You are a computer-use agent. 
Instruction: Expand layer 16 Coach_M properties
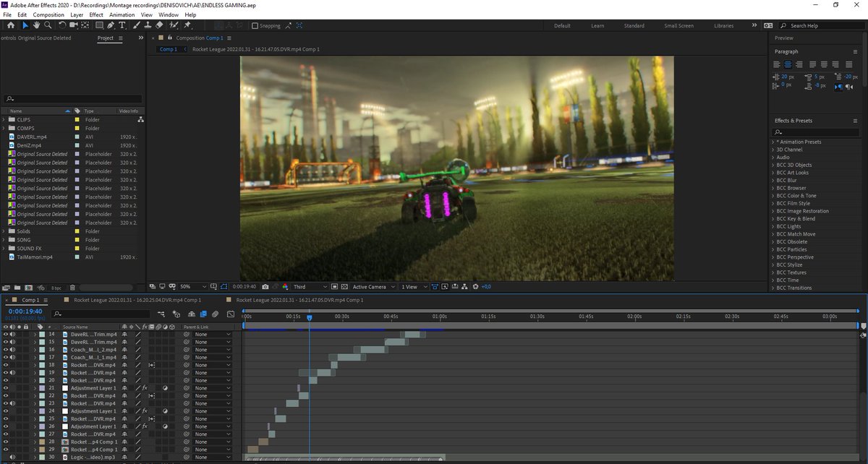[35, 350]
